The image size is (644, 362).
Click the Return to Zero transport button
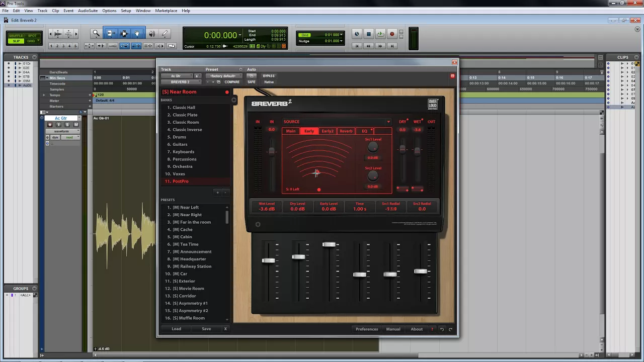click(357, 46)
